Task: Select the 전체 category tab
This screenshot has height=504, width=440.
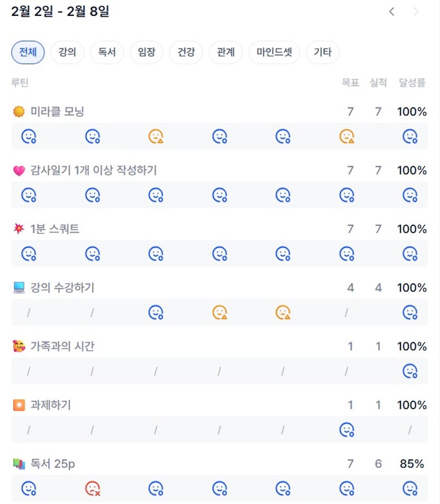Action: point(28,53)
